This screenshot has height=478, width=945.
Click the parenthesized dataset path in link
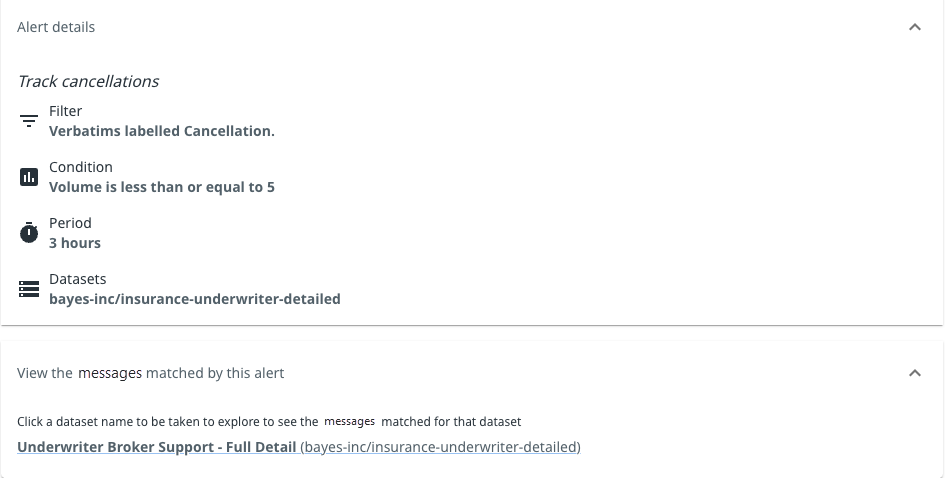440,447
